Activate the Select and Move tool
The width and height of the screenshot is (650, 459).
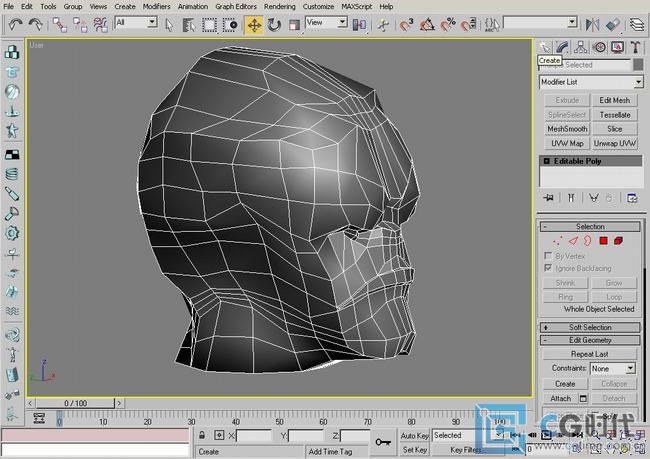tap(254, 25)
